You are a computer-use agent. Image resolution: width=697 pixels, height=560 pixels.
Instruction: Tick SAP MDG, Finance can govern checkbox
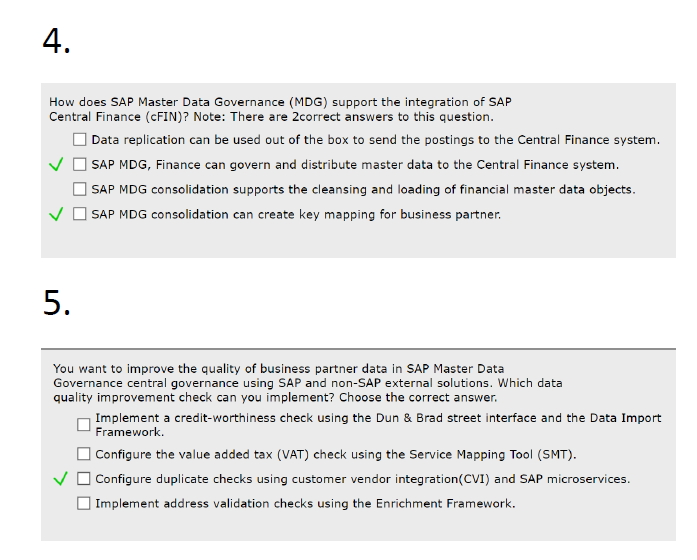tap(80, 164)
